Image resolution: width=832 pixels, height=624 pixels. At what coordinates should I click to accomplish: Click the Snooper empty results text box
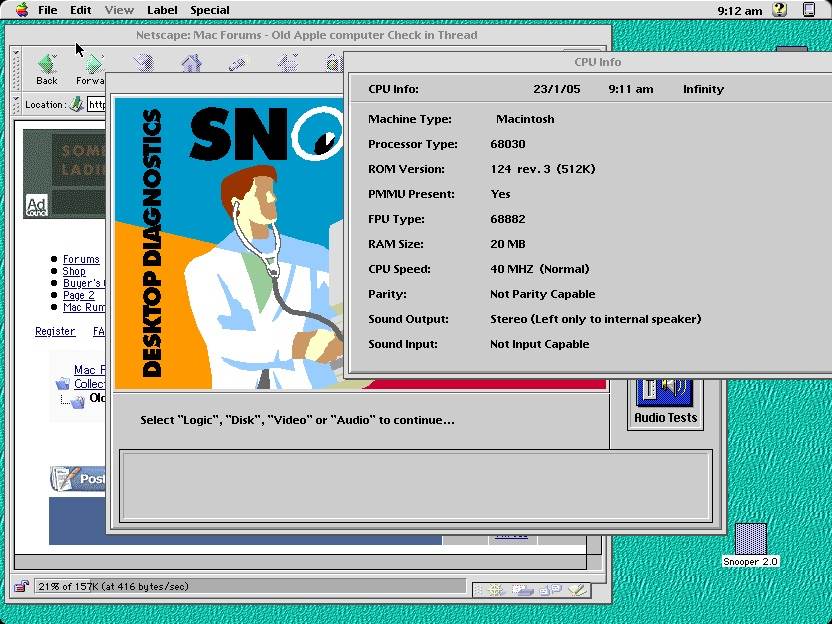(416, 486)
